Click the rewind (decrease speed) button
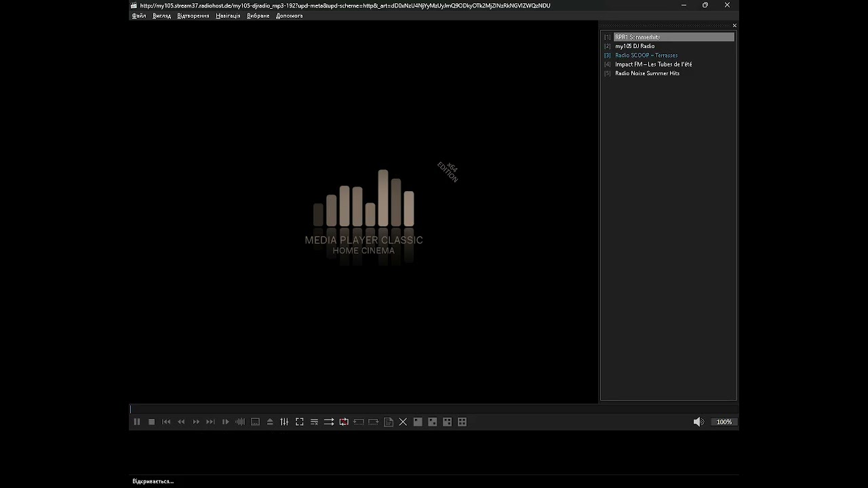868x488 pixels. pos(181,422)
